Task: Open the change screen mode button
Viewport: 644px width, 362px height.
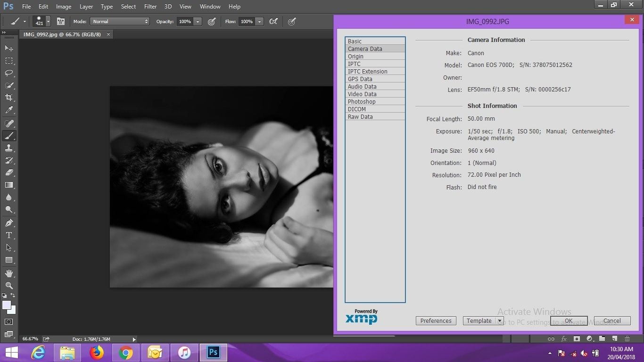Action: 9,334
